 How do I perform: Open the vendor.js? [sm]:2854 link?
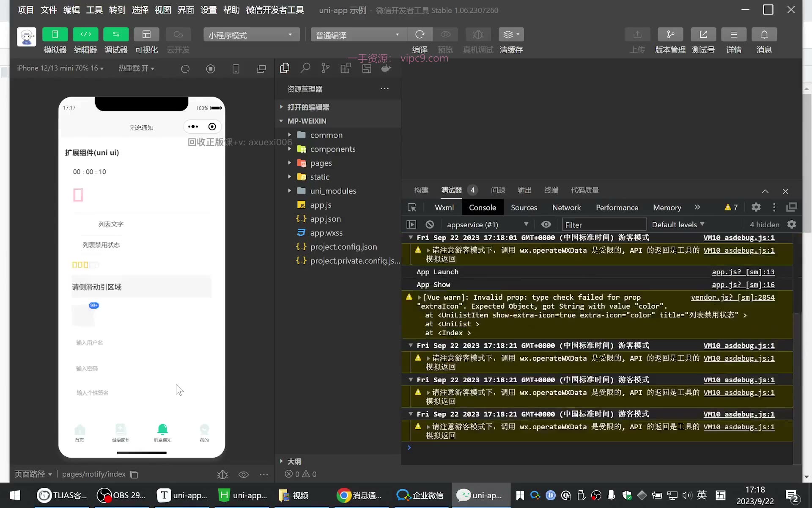pyautogui.click(x=732, y=297)
